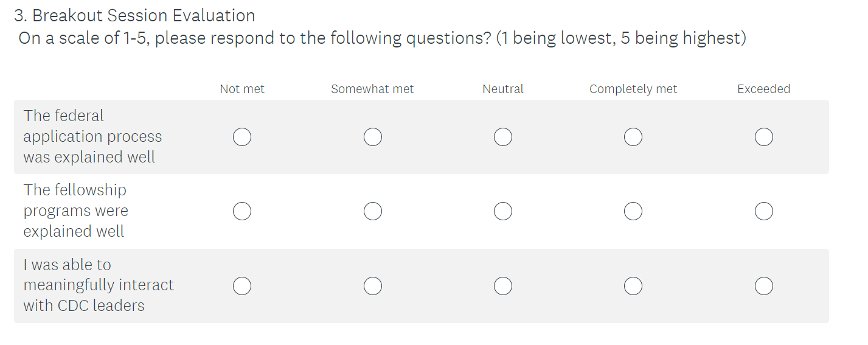
Task: Select Exceeded for fellowship programs explained
Action: (764, 211)
